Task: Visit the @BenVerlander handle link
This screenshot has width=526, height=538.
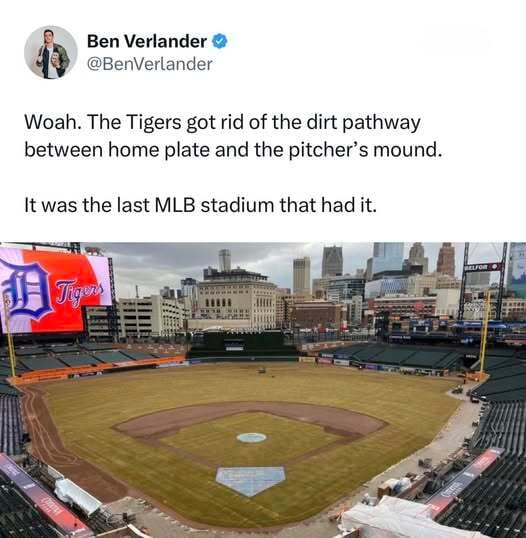Action: 150,64
